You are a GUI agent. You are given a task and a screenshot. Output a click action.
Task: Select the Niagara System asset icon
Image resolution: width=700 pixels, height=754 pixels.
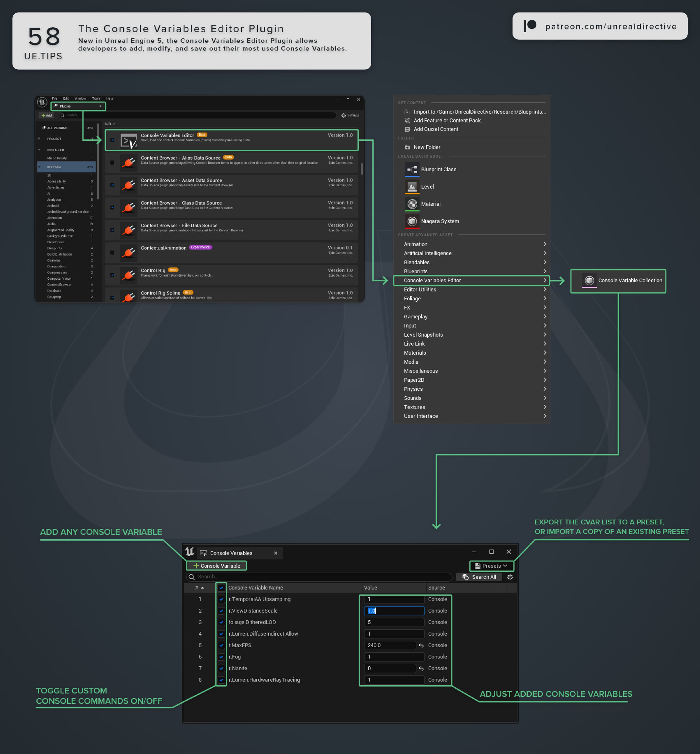click(x=412, y=221)
